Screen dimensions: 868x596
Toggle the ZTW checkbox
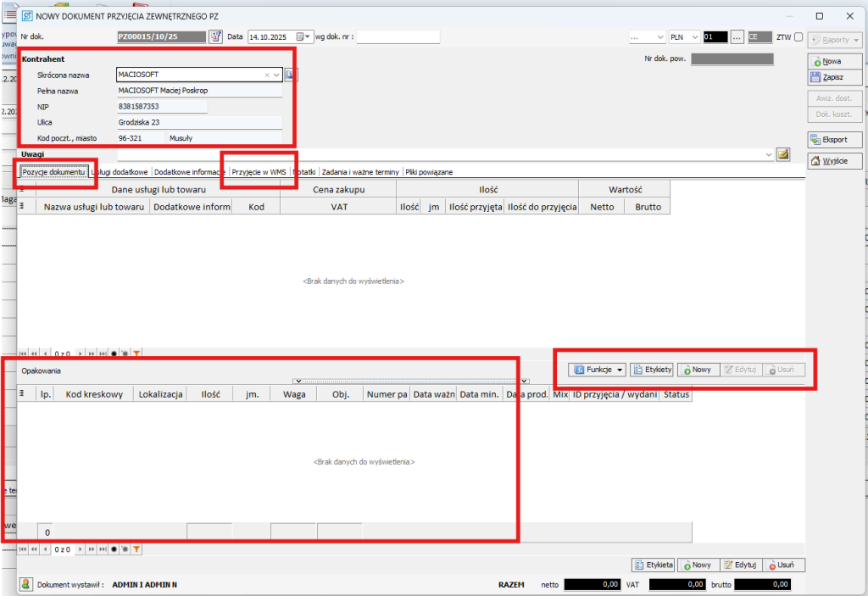pyautogui.click(x=798, y=37)
